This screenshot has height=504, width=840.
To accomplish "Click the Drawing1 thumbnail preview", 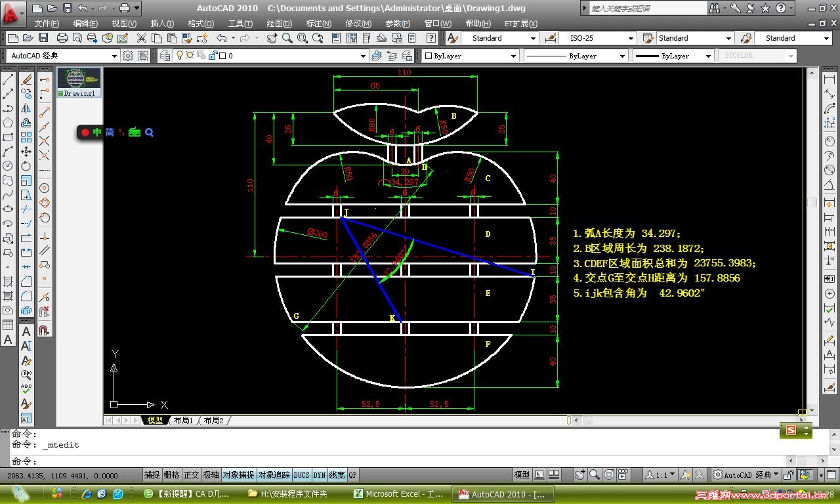I will (79, 79).
